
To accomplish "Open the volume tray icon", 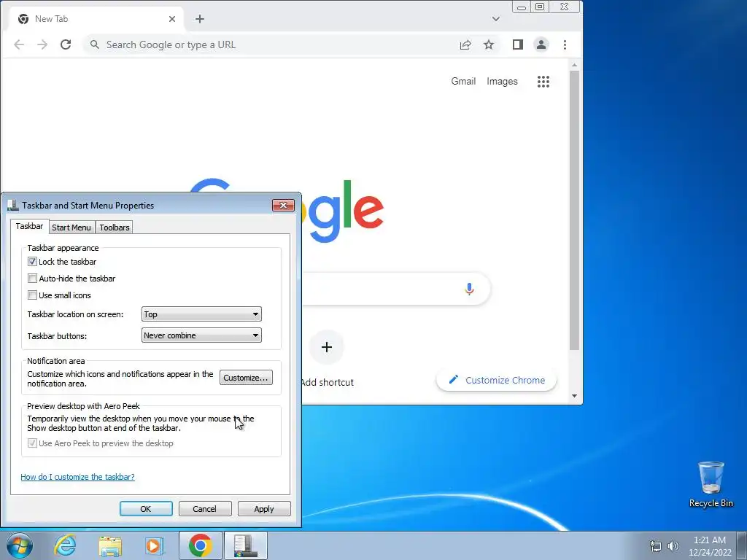I will (x=673, y=546).
